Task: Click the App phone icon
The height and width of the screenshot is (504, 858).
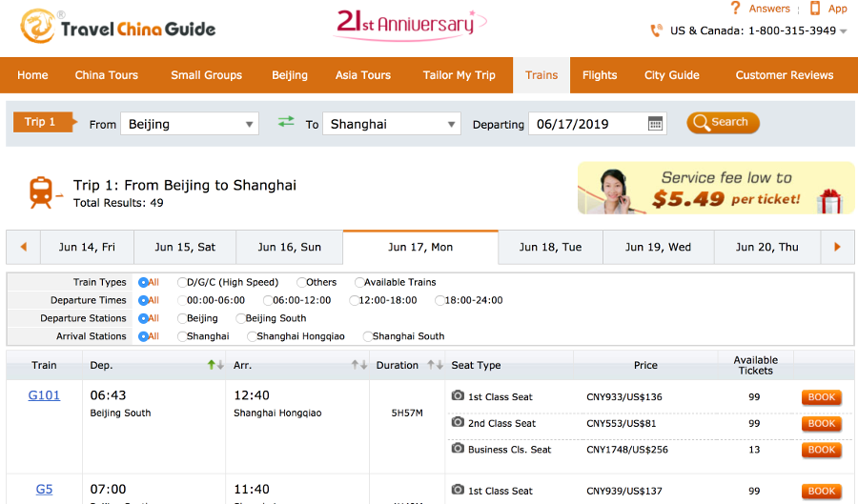Action: click(815, 9)
